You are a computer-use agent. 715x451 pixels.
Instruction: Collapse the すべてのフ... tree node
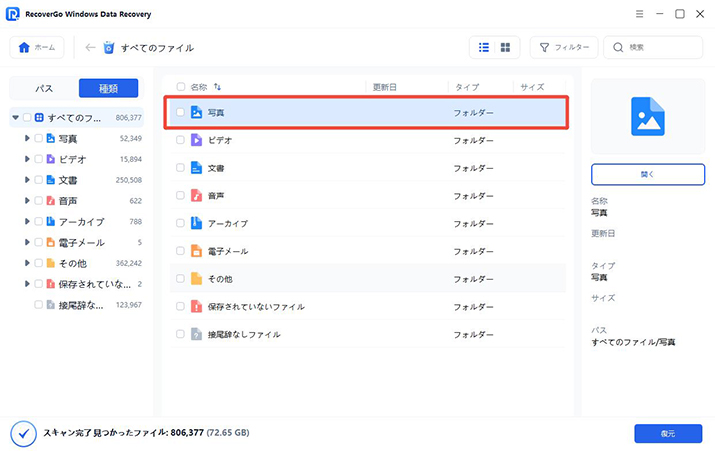click(x=16, y=118)
